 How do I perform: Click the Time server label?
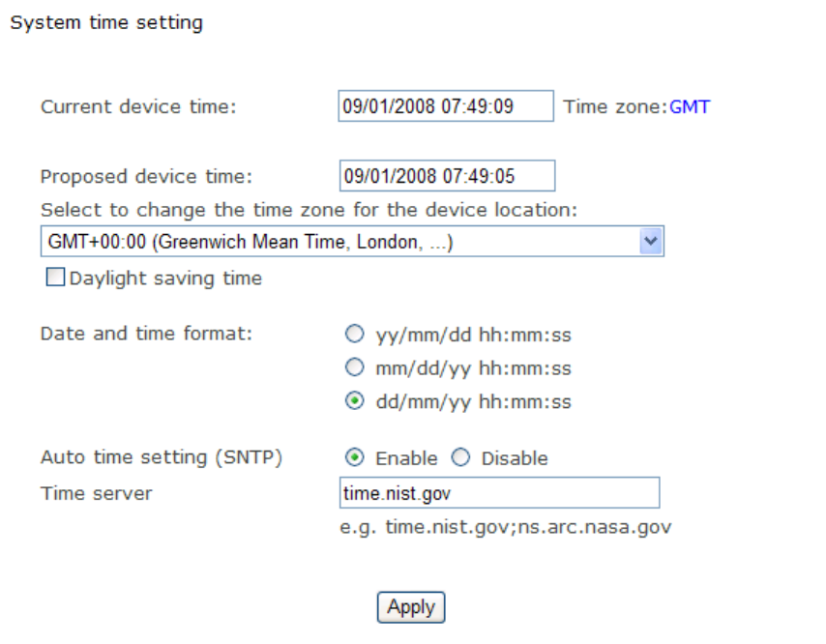point(96,493)
